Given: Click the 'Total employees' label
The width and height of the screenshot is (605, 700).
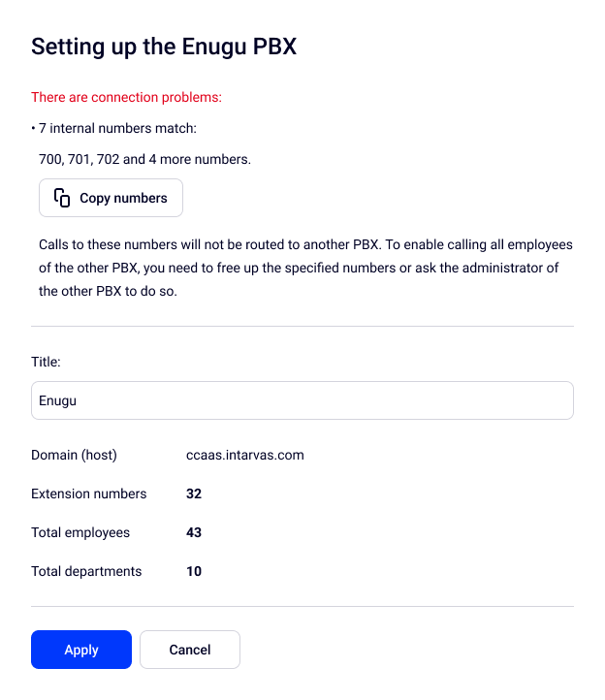Looking at the screenshot, I should [x=80, y=532].
